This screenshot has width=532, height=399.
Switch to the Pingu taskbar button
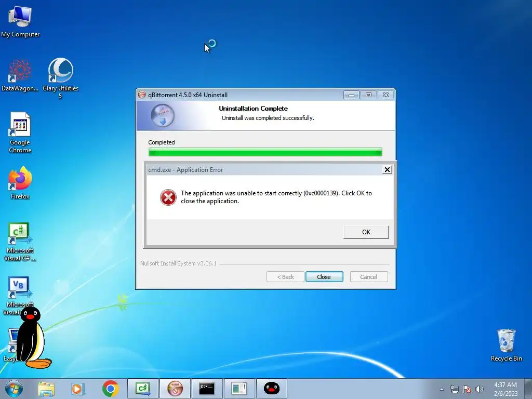click(x=271, y=389)
